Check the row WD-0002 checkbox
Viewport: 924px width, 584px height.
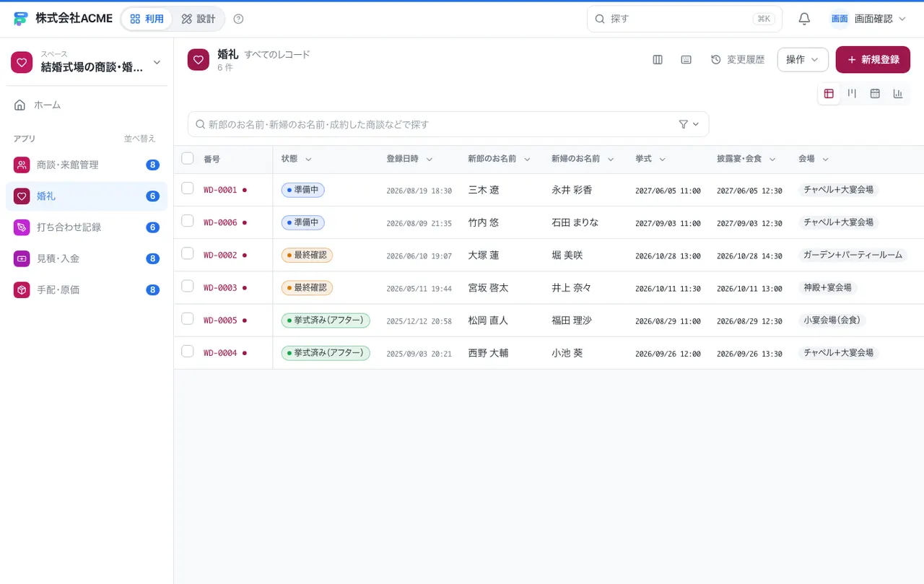pyautogui.click(x=188, y=253)
